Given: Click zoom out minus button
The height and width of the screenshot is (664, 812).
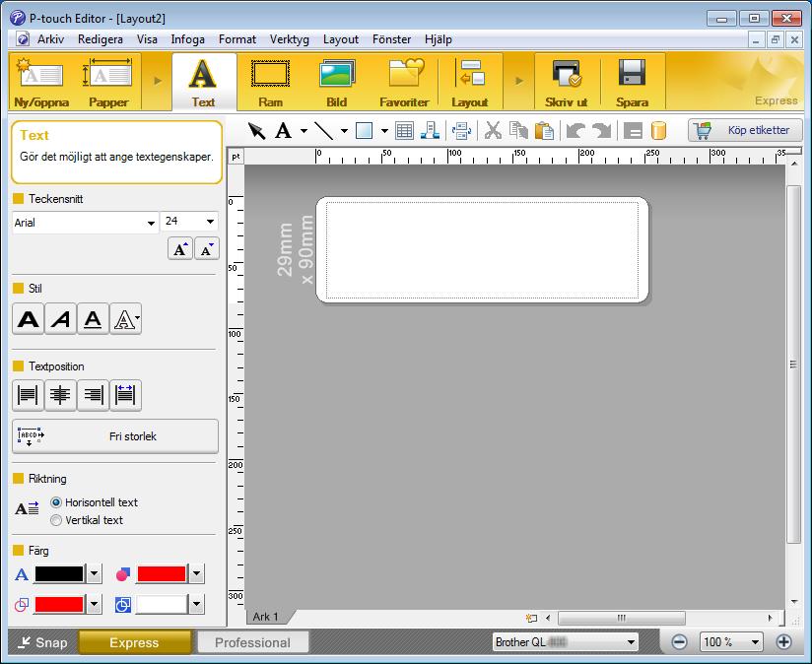Looking at the screenshot, I should coord(679,642).
